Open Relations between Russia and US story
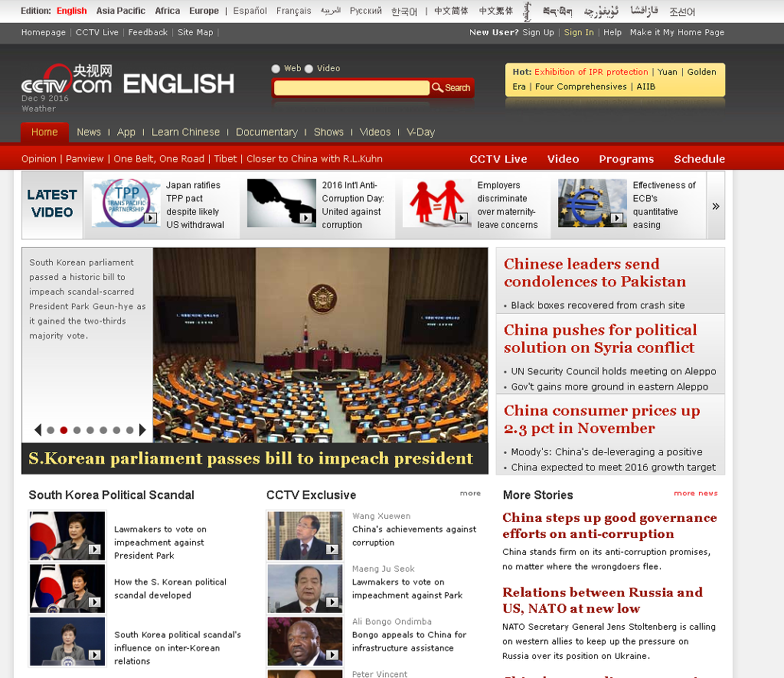The image size is (784, 678). click(x=603, y=600)
